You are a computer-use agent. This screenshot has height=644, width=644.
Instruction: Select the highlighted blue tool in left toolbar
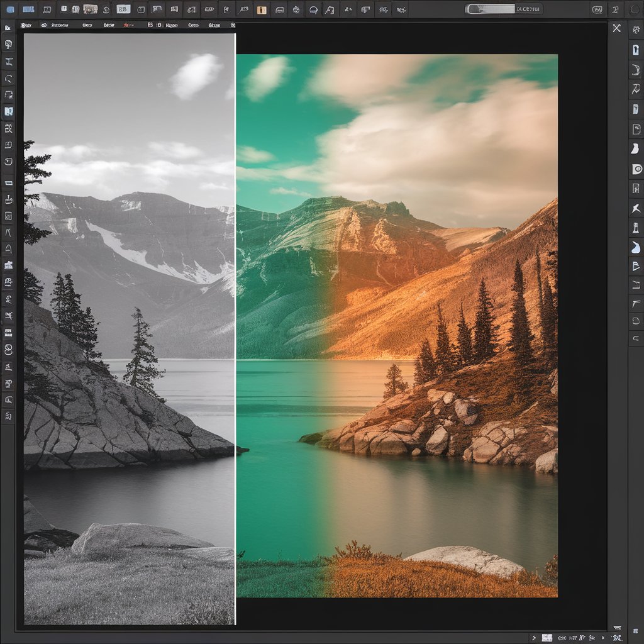pos(9,111)
